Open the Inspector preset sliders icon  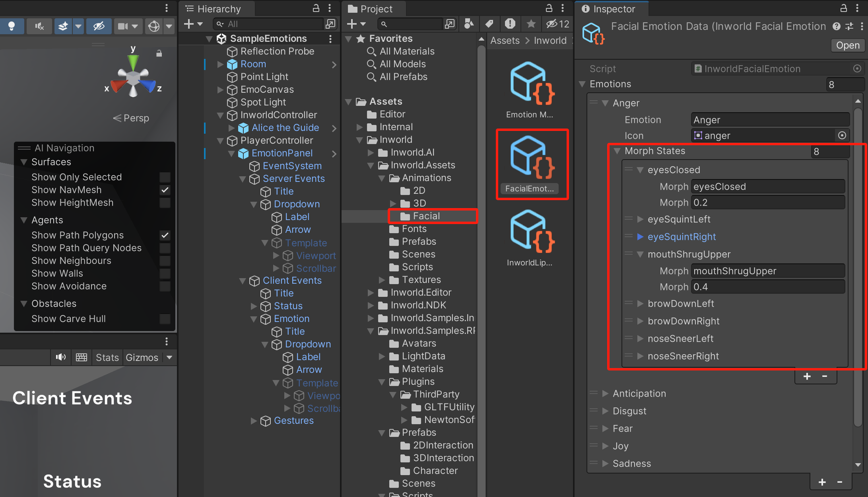coord(849,26)
